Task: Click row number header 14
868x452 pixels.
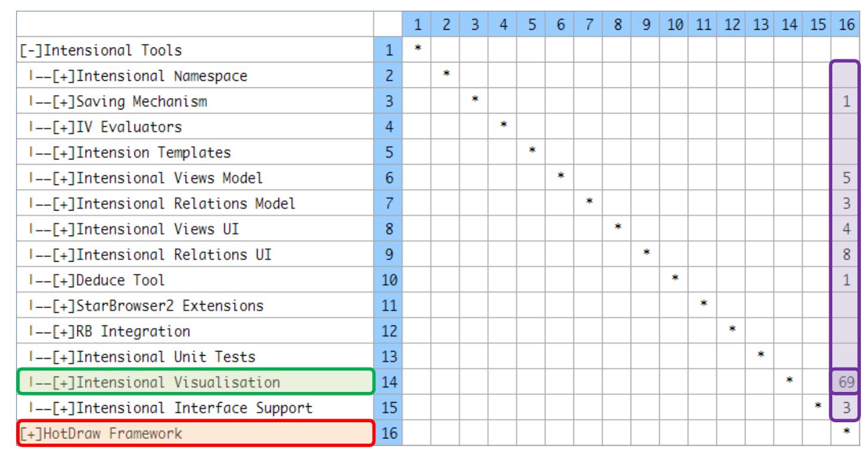Action: pos(388,382)
